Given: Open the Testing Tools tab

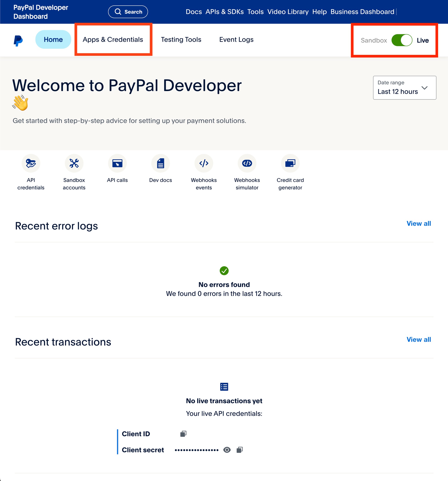Looking at the screenshot, I should pos(181,39).
